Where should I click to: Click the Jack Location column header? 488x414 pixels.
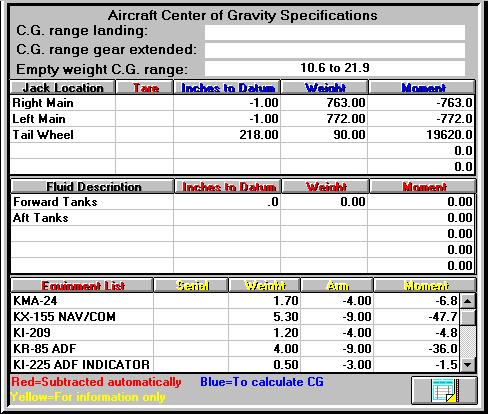pos(63,88)
